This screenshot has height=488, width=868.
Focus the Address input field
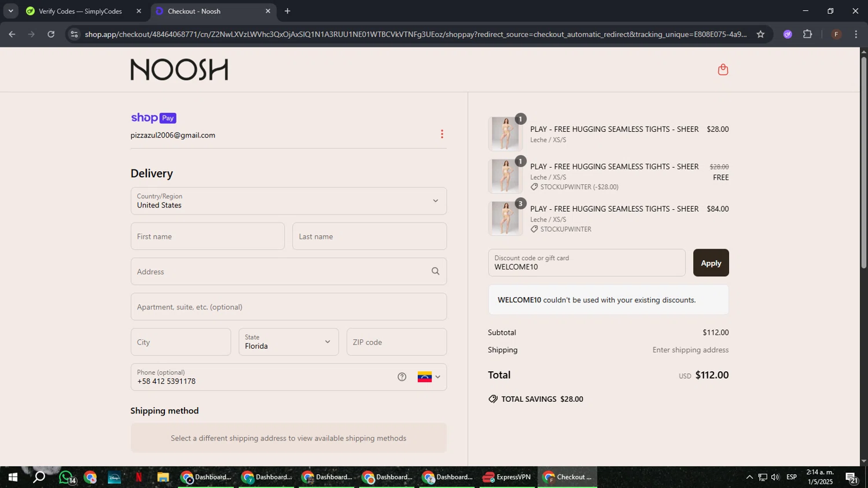289,271
